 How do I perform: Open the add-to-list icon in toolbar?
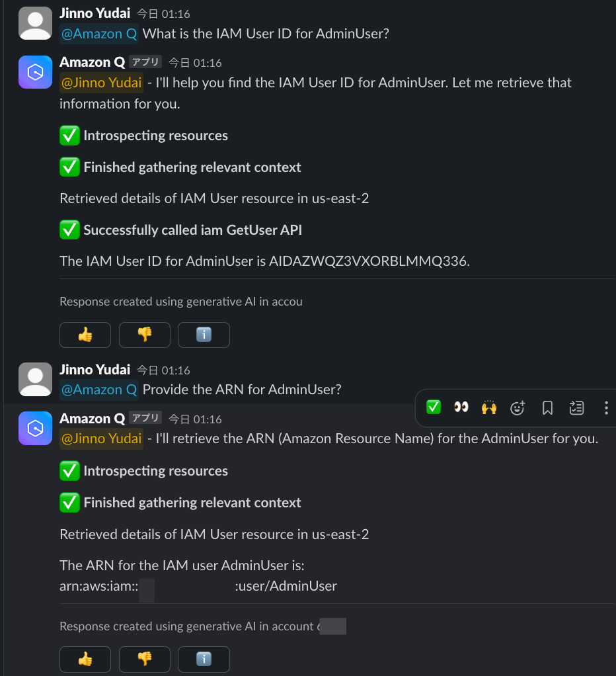point(576,407)
